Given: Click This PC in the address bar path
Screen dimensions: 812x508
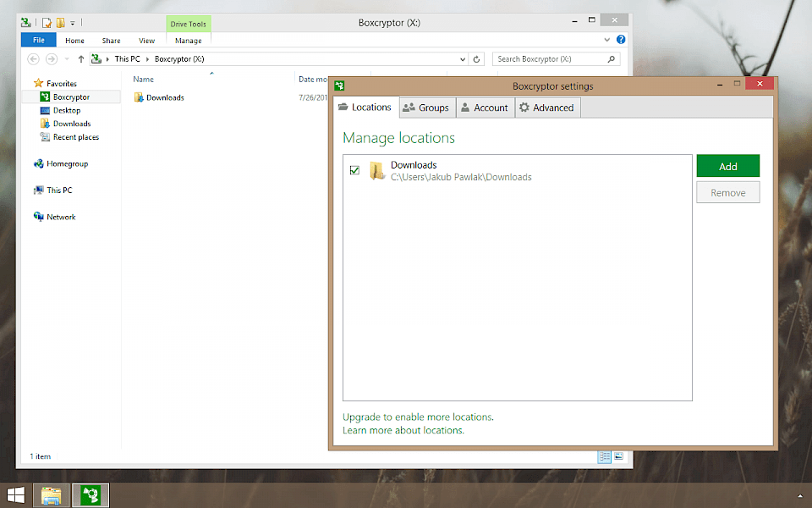Looking at the screenshot, I should click(x=128, y=59).
